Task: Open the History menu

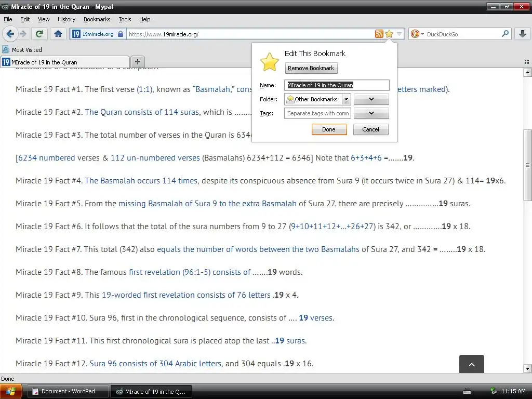Action: (66, 19)
